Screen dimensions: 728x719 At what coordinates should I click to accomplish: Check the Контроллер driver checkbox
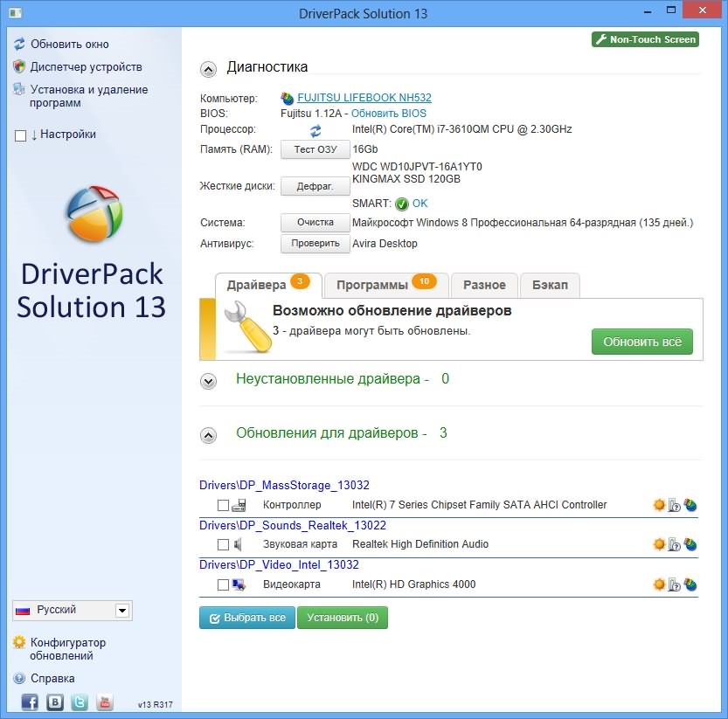point(223,505)
